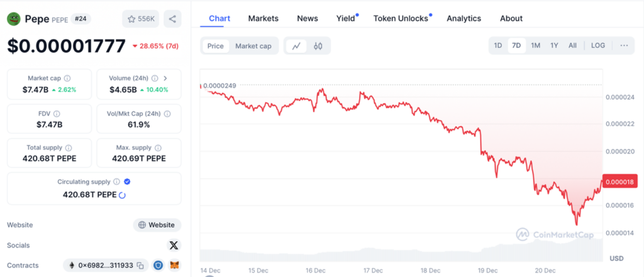The image size is (644, 277).
Task: Click the MetaMask fox icon
Action: (x=174, y=266)
